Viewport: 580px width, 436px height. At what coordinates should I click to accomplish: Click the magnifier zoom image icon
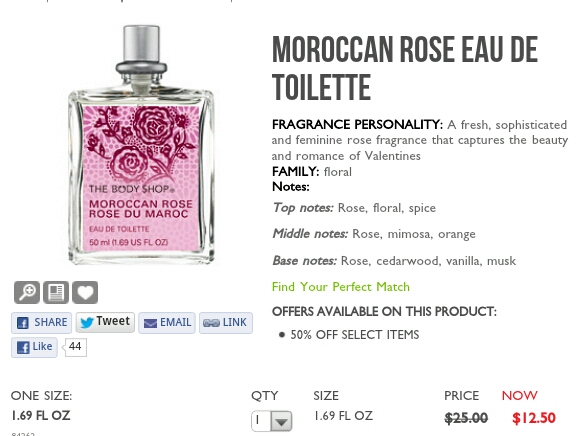tap(27, 292)
